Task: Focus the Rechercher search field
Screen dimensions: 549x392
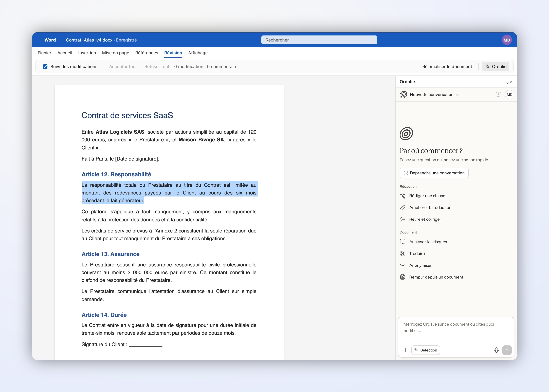Action: tap(319, 40)
